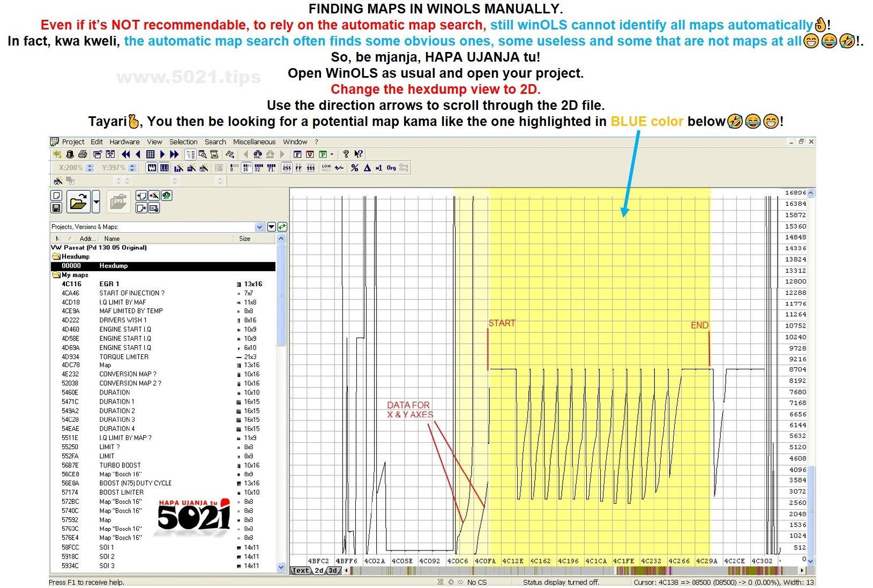Select the TURBO BOOST map

[x=163, y=465]
